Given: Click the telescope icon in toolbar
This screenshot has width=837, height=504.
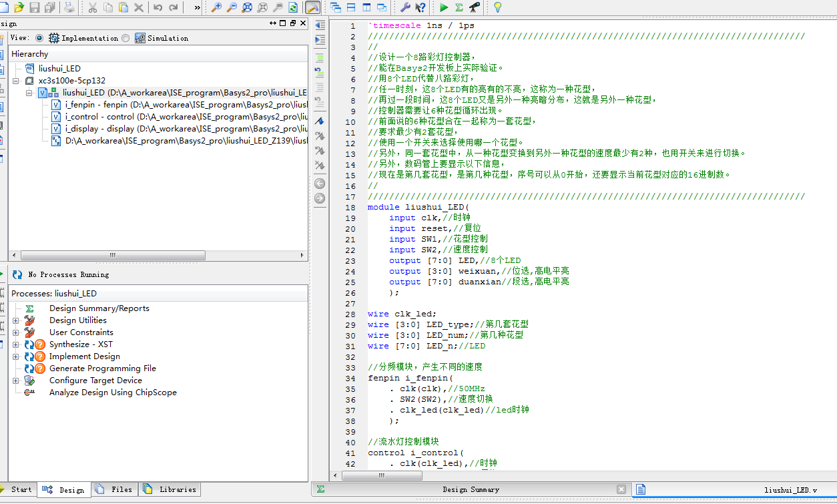Looking at the screenshot, I should tap(475, 7).
